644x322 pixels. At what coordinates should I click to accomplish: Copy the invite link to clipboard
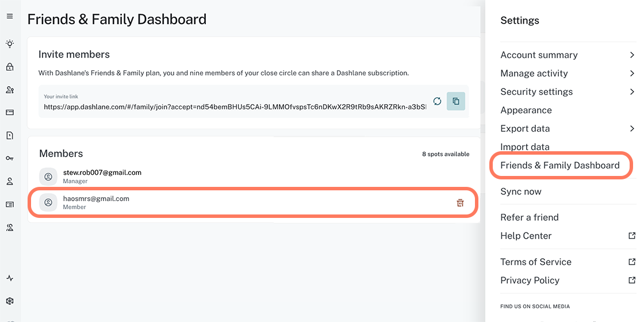click(456, 101)
